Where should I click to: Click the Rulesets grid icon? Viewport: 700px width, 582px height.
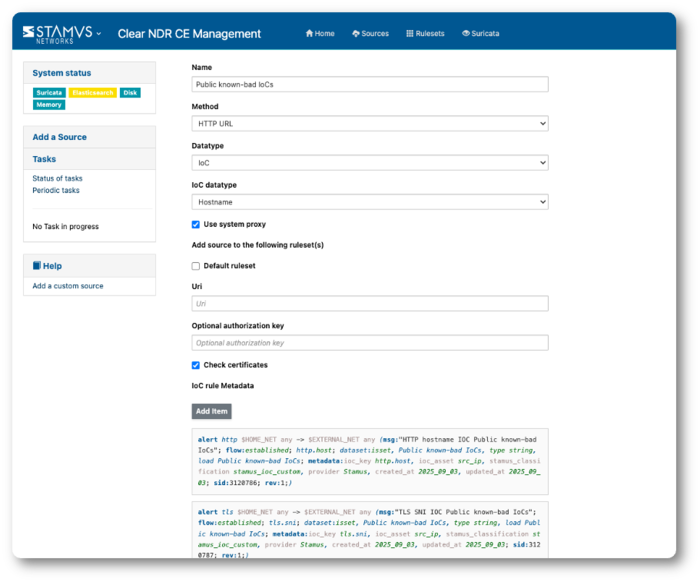tap(411, 34)
